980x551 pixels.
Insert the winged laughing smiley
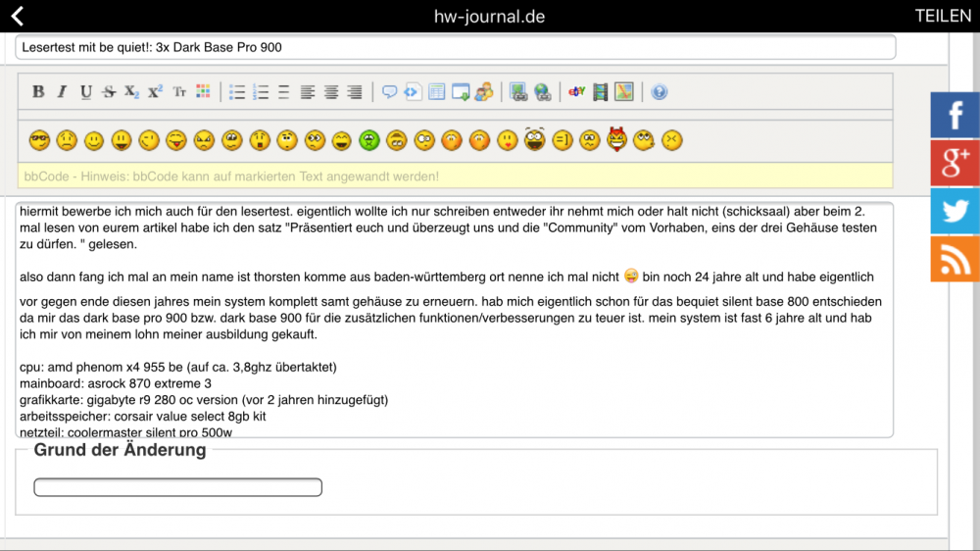coord(534,139)
